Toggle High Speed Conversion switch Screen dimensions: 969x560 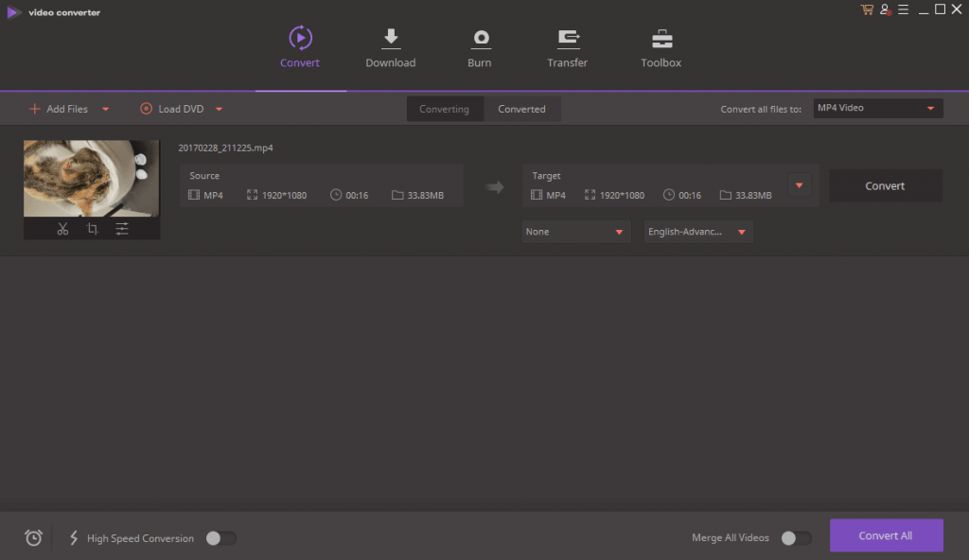pyautogui.click(x=220, y=538)
